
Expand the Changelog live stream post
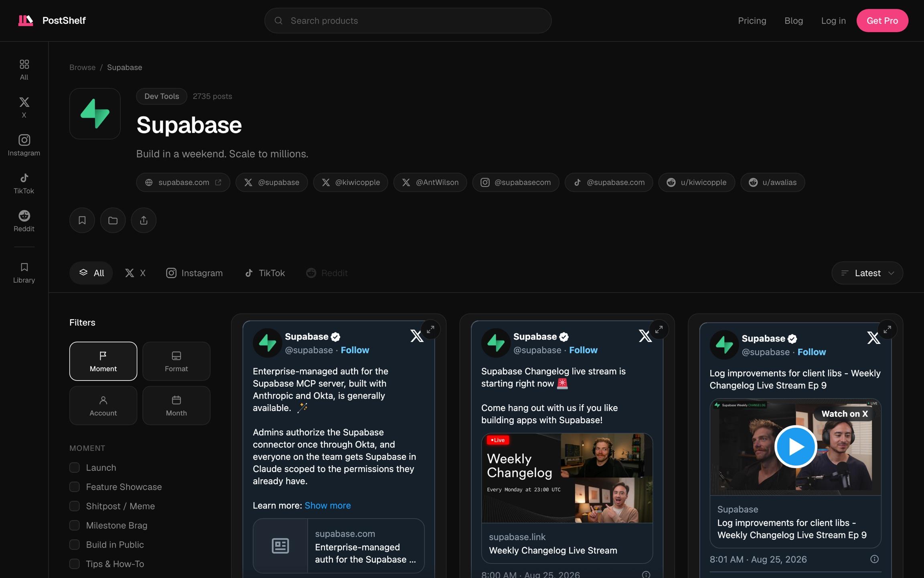tap(659, 330)
